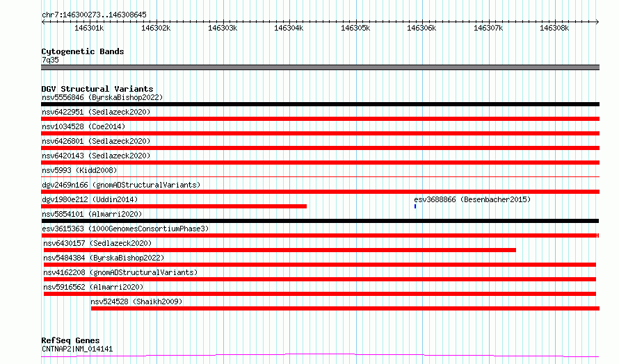Open variant nsv5916562 (Almarri2020) label
The height and width of the screenshot is (364, 619).
click(93, 287)
